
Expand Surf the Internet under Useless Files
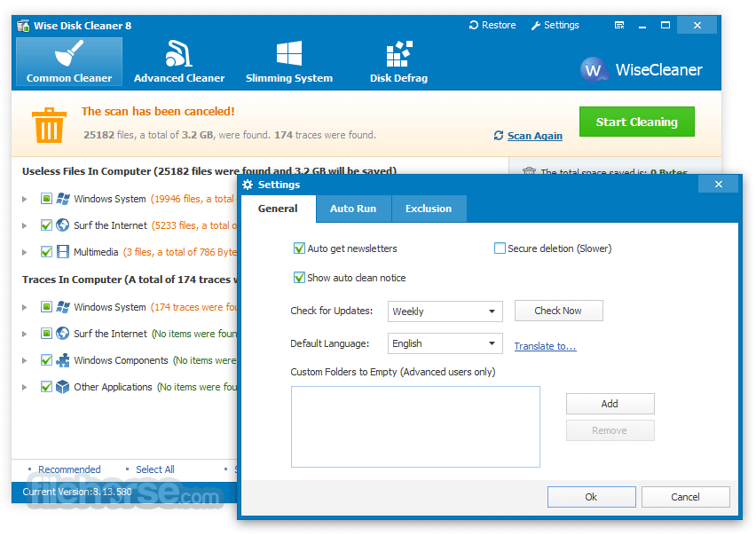(x=25, y=225)
